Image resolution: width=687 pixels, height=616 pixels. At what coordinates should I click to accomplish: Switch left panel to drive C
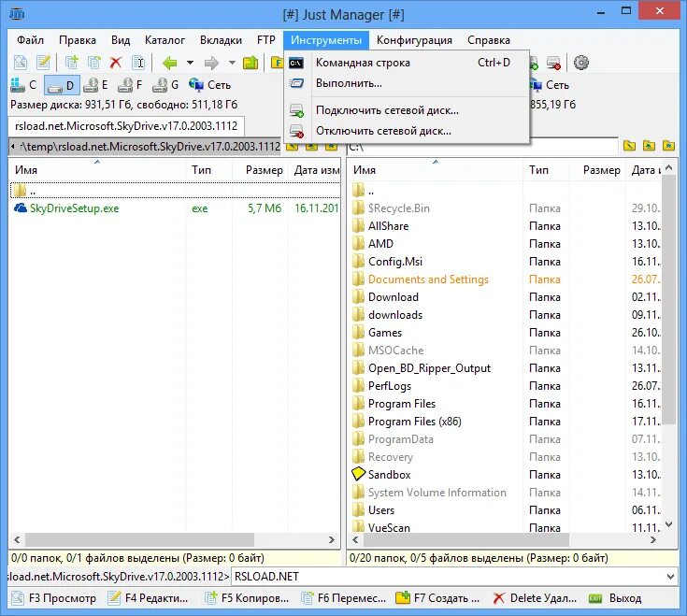24,85
